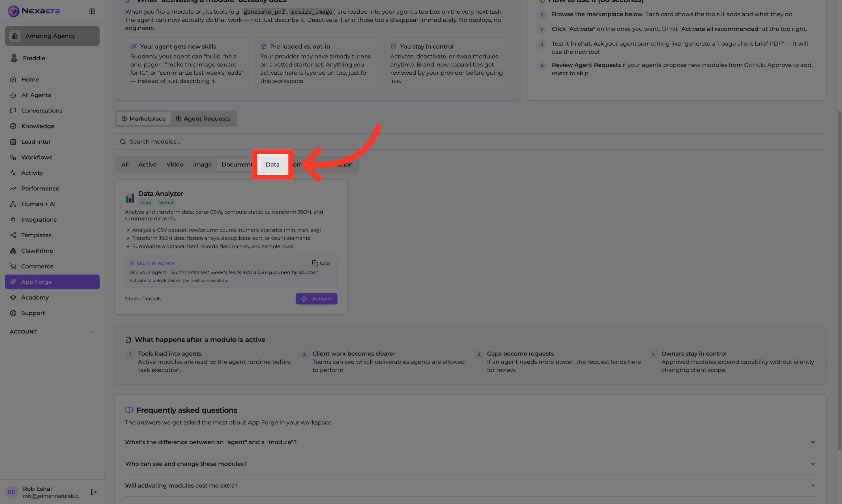842x504 pixels.
Task: Expand the ACCOUNT section chevron
Action: pyautogui.click(x=92, y=332)
